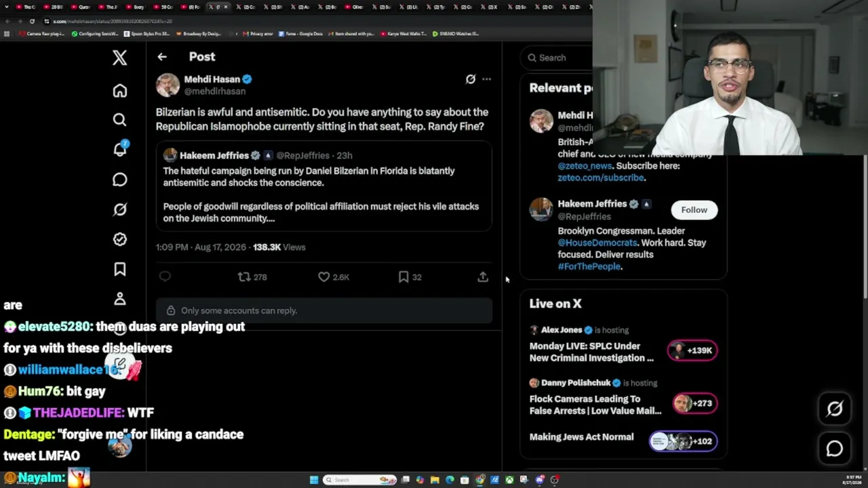The image size is (868, 488).
Task: Open @zeteo_news mention link
Action: tap(585, 166)
